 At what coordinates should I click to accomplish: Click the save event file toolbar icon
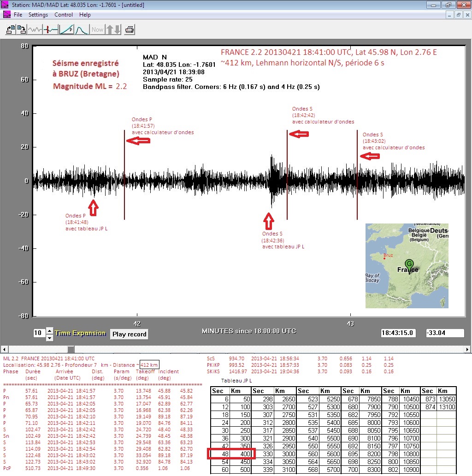[x=22, y=30]
